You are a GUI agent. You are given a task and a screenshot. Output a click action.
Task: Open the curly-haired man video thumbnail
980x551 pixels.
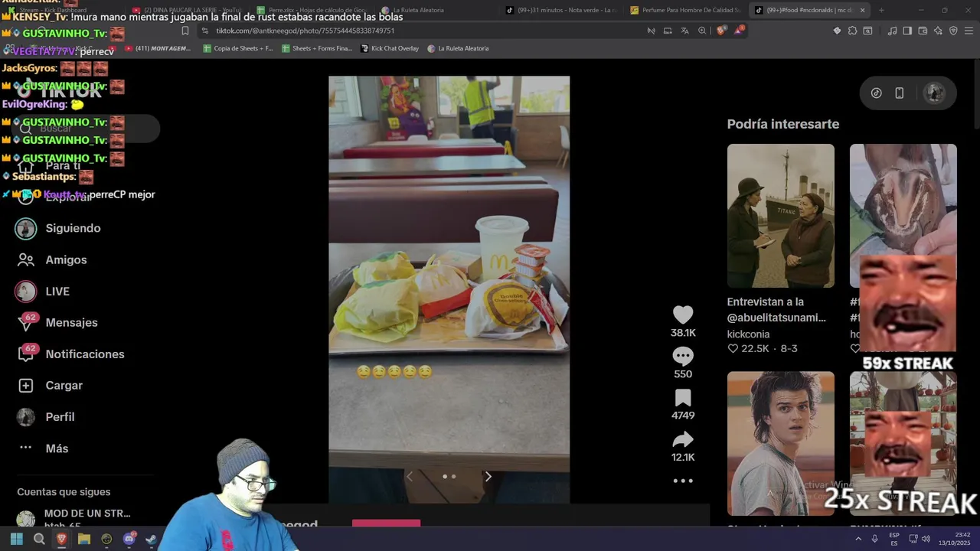780,443
